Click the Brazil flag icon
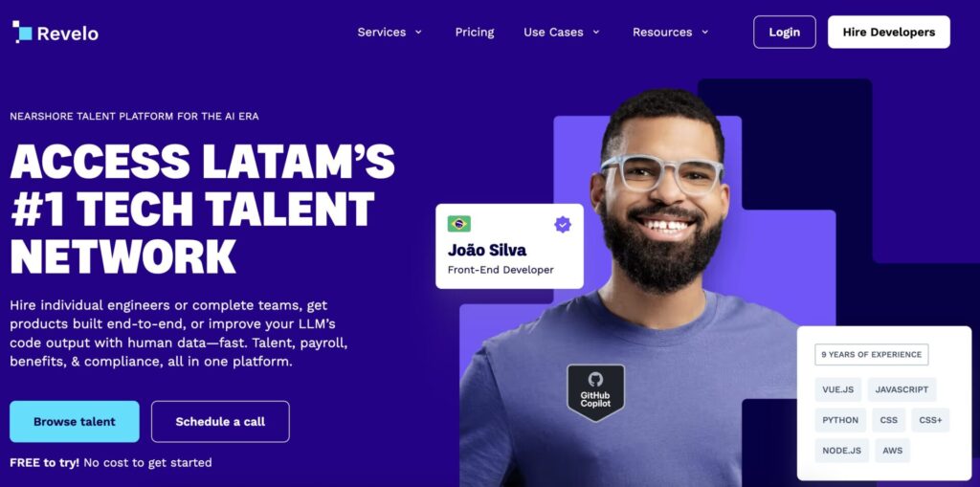 (x=458, y=224)
